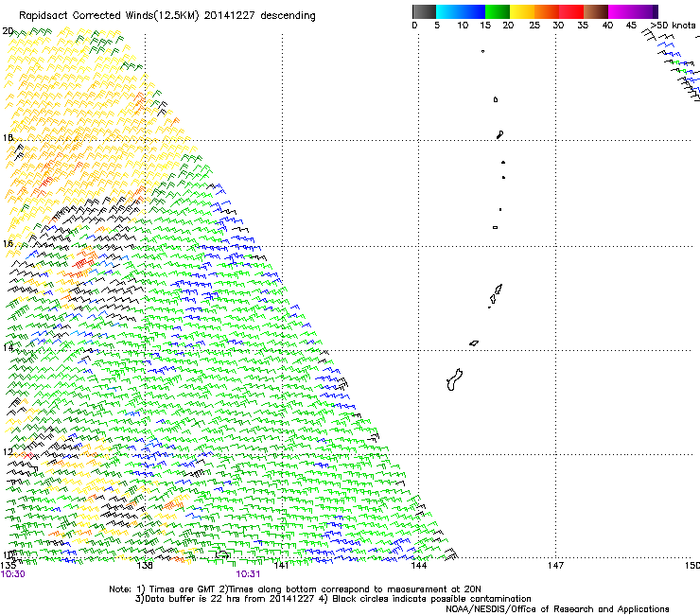Click the legend label '45'
Image resolution: width=700 pixels, height=615 pixels.
pos(631,26)
